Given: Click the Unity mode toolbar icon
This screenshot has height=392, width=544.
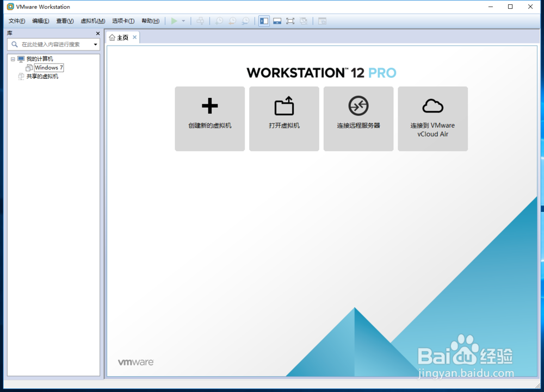Looking at the screenshot, I should (x=304, y=21).
